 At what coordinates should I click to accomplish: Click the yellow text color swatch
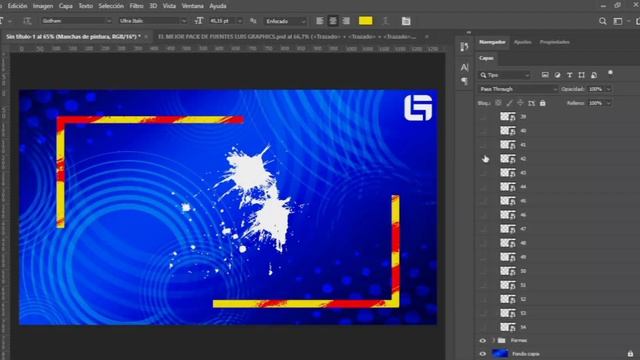[365, 21]
